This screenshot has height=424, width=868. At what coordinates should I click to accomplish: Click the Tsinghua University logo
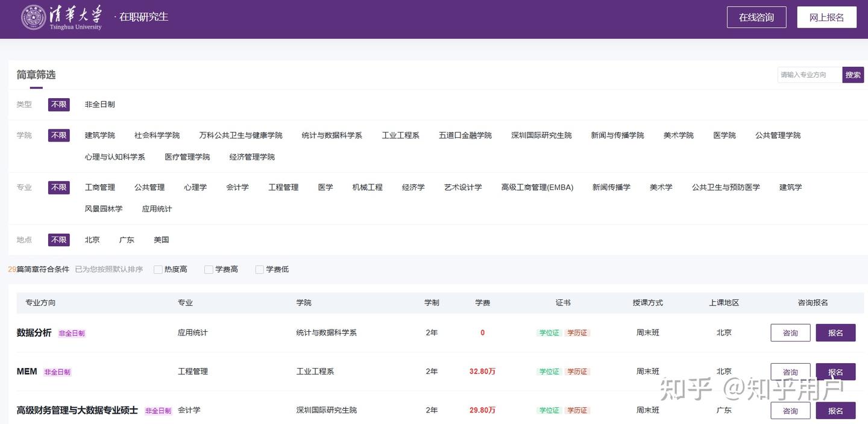(61, 17)
